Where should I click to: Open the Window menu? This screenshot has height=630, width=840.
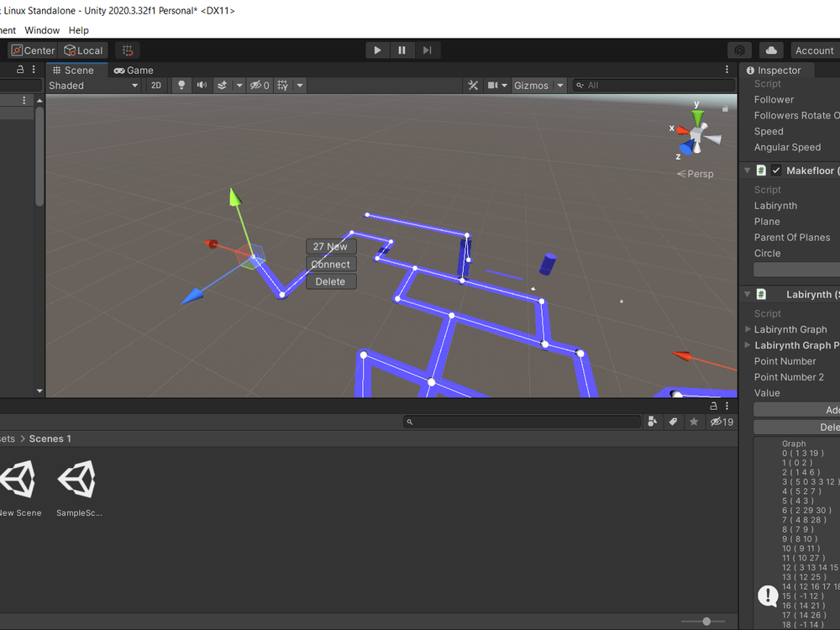[42, 29]
